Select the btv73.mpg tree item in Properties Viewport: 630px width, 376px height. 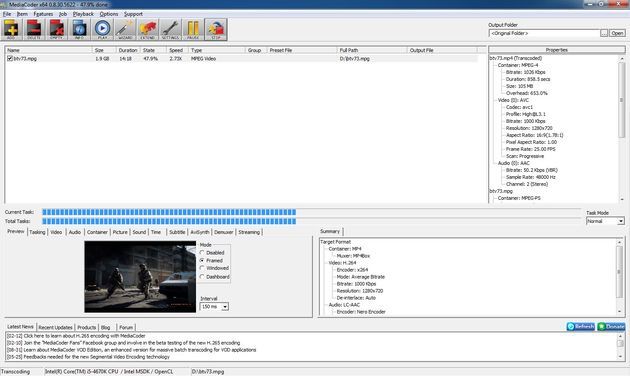tap(501, 191)
